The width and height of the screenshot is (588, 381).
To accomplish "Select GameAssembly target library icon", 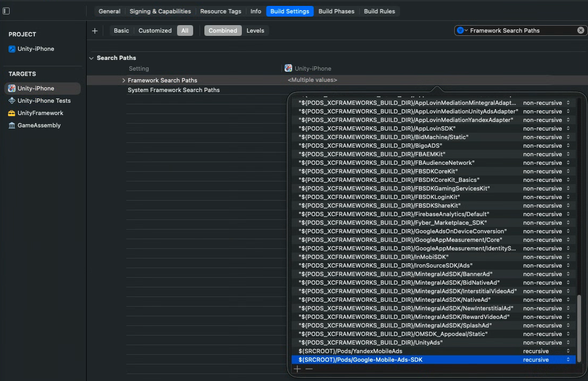I will coord(12,125).
